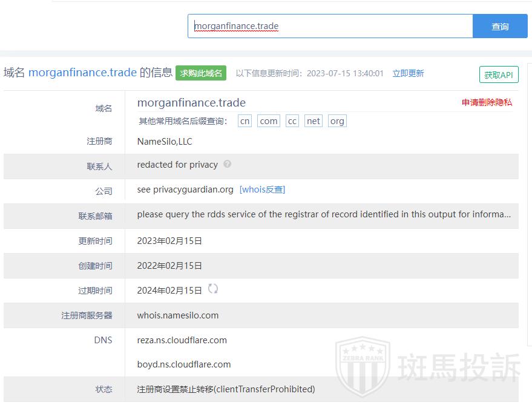The image size is (532, 405).
Task: Click the 联系邮箱 row label
Action: pyautogui.click(x=96, y=216)
